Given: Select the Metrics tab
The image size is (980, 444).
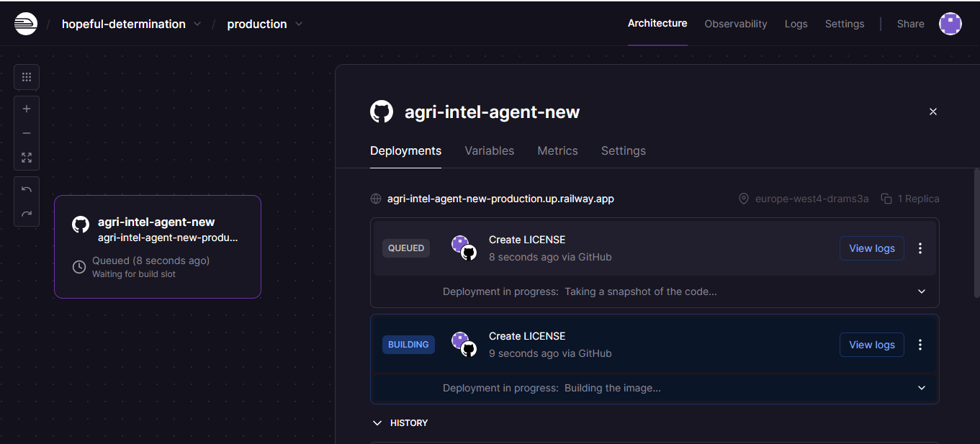Looking at the screenshot, I should [x=558, y=150].
